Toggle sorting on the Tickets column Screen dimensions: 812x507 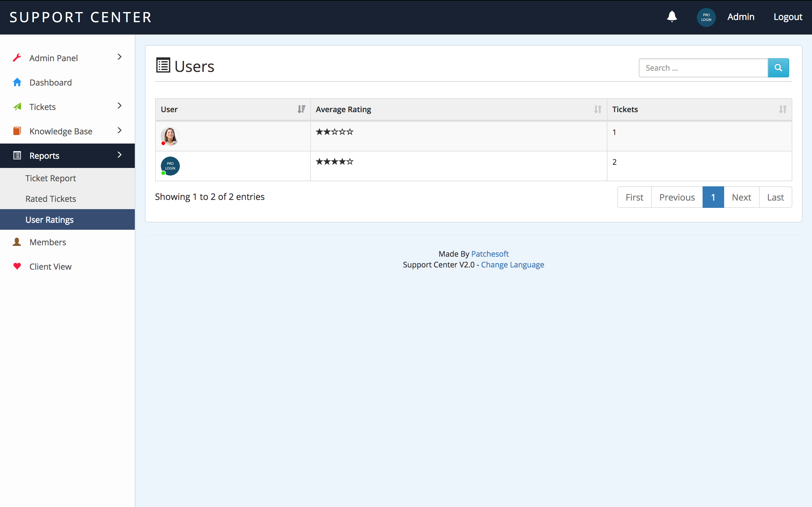coord(782,109)
